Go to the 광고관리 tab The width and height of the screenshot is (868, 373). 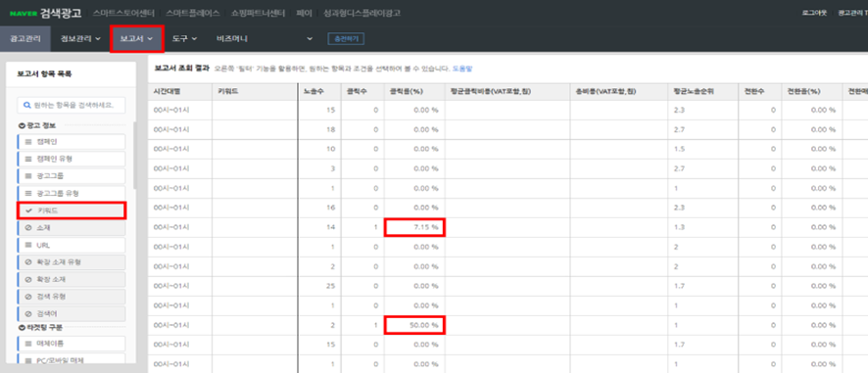coord(24,39)
